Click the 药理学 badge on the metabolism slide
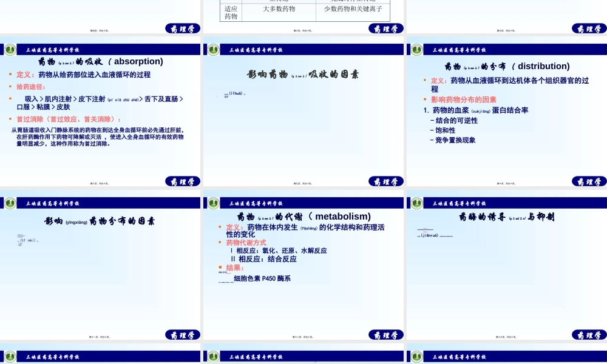The height and width of the screenshot is (364, 607). [x=386, y=335]
